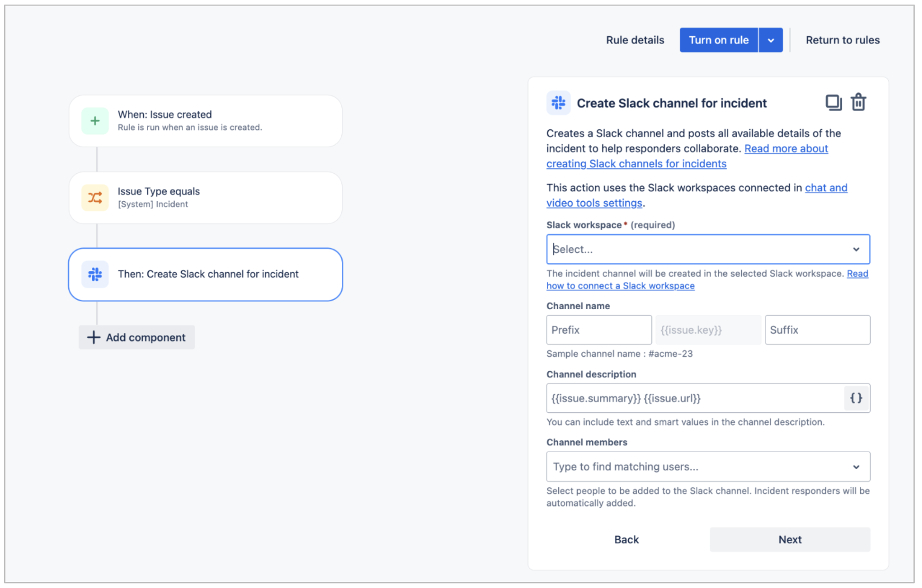This screenshot has height=588, width=922.
Task: Click the Back button
Action: (x=627, y=540)
